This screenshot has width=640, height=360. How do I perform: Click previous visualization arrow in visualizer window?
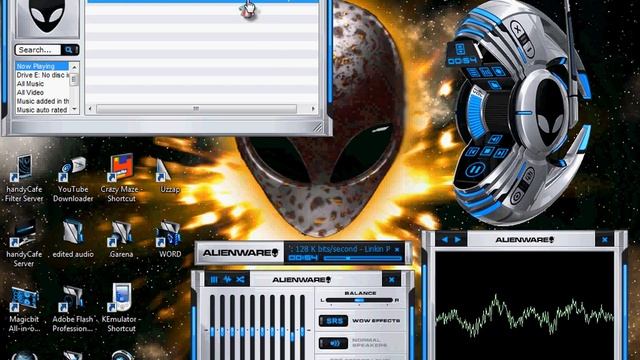[x=445, y=240]
